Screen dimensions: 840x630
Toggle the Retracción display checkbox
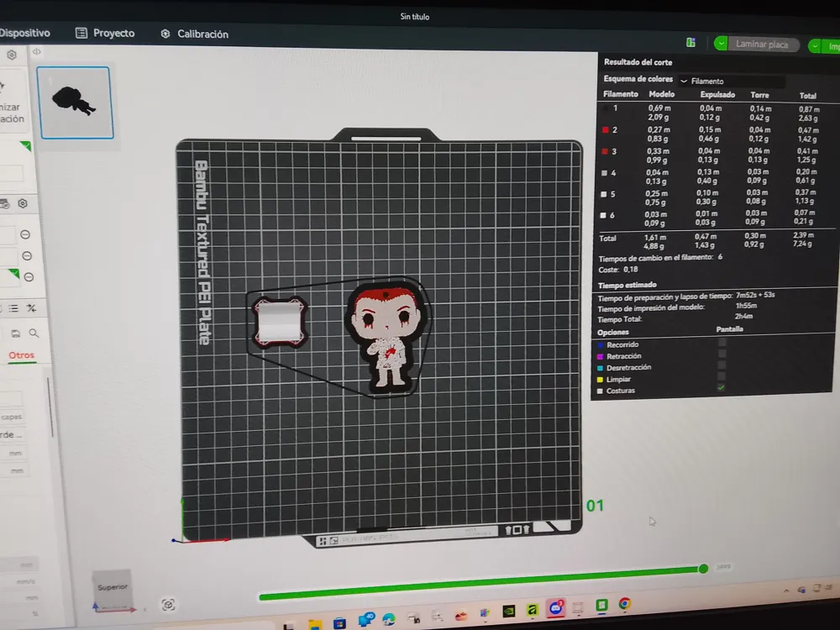pos(722,354)
